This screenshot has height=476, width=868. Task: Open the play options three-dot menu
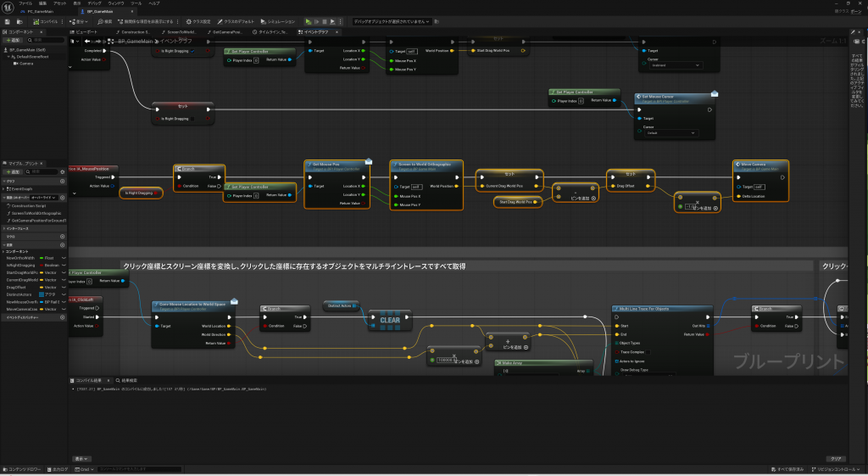click(x=340, y=21)
